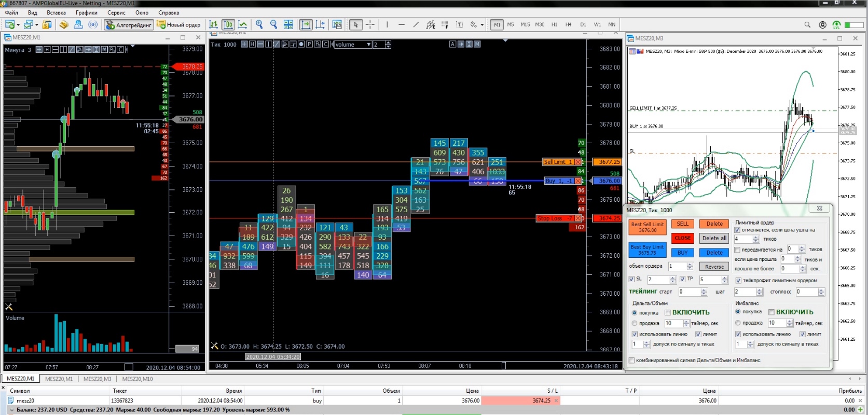This screenshot has height=415, width=868.
Task: Click the TP value spinner arrows
Action: [725, 280]
